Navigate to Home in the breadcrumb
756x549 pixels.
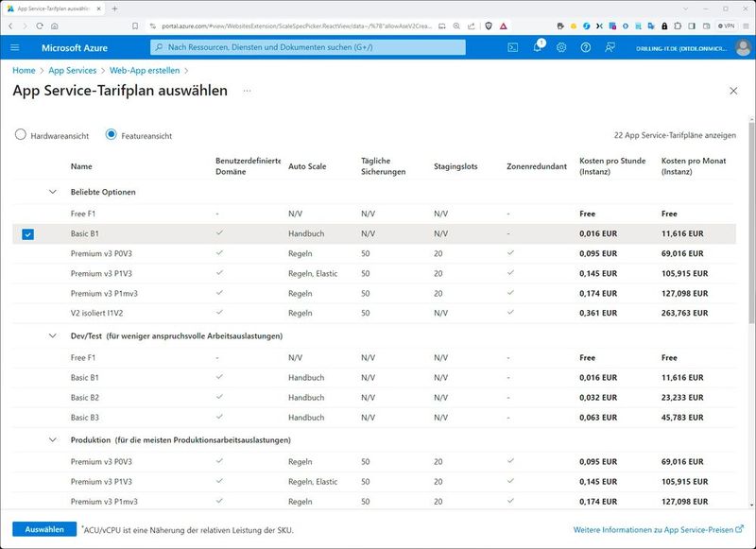[x=24, y=70]
